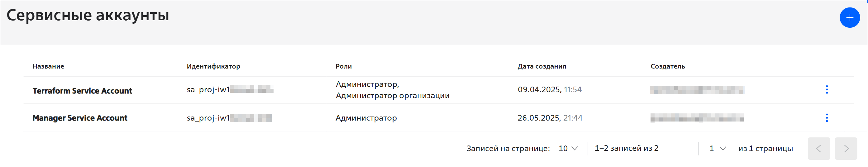Go to the previous page arrow
The width and height of the screenshot is (868, 167).
pyautogui.click(x=818, y=149)
